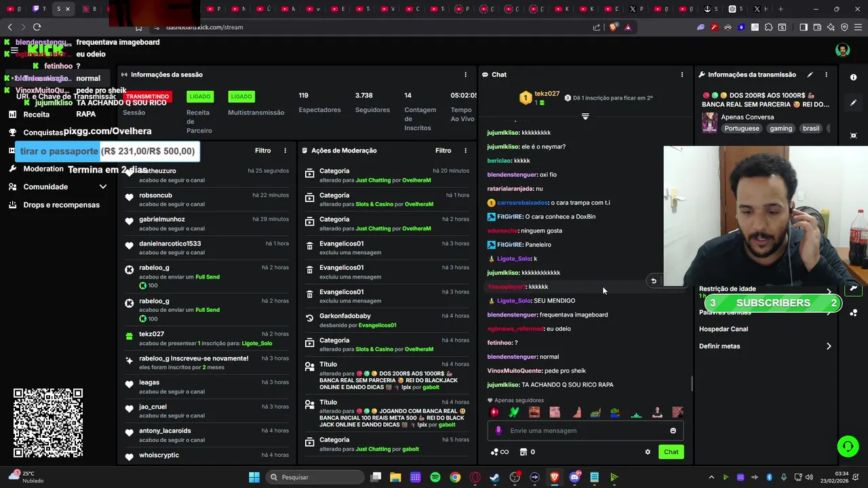
Task: Click the LIGADO badge under Receita de Parceiro
Action: coord(200,96)
